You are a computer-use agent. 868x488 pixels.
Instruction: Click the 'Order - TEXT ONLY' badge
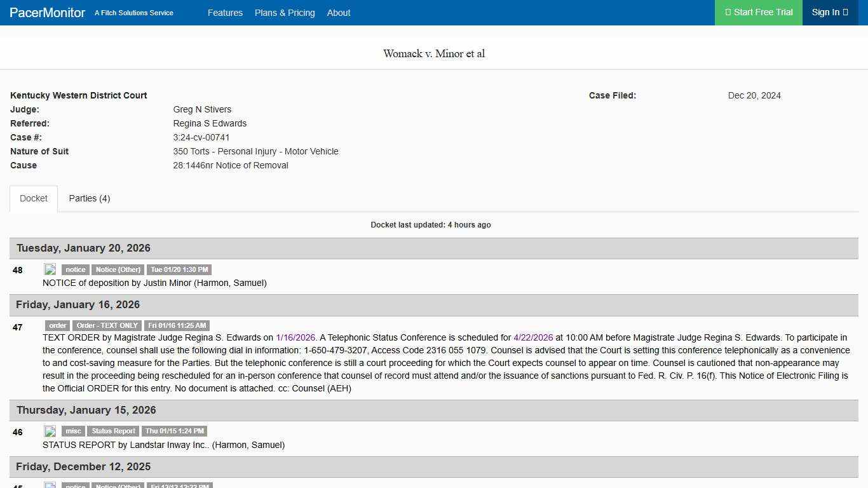click(107, 325)
